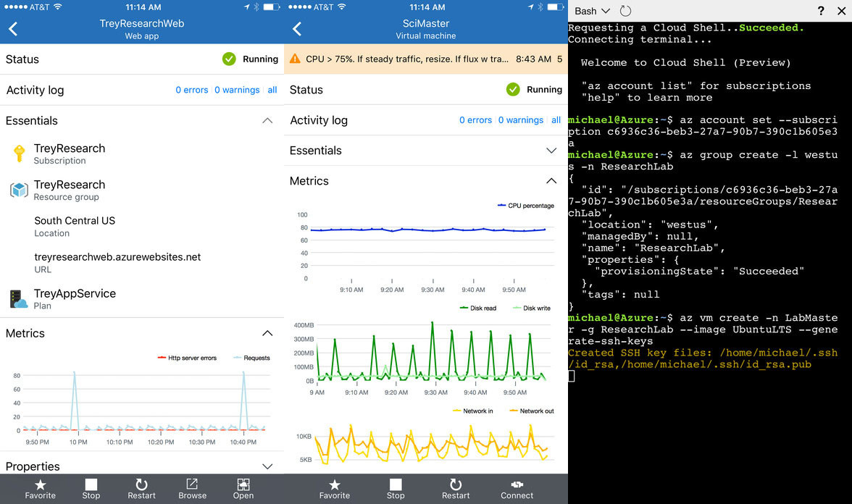The width and height of the screenshot is (852, 504).
Task: Tap Requests legend entry
Action: tap(251, 358)
